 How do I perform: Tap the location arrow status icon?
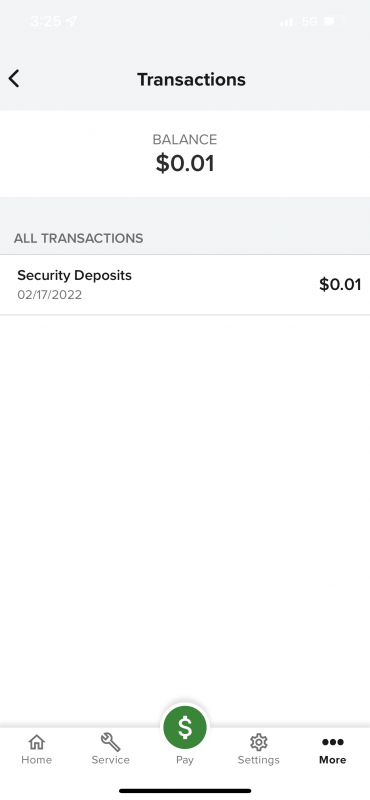click(71, 21)
